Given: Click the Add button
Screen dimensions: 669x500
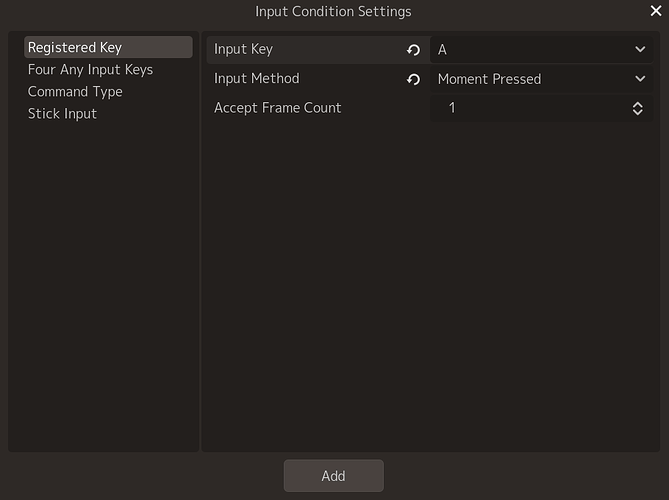Looking at the screenshot, I should [x=334, y=476].
